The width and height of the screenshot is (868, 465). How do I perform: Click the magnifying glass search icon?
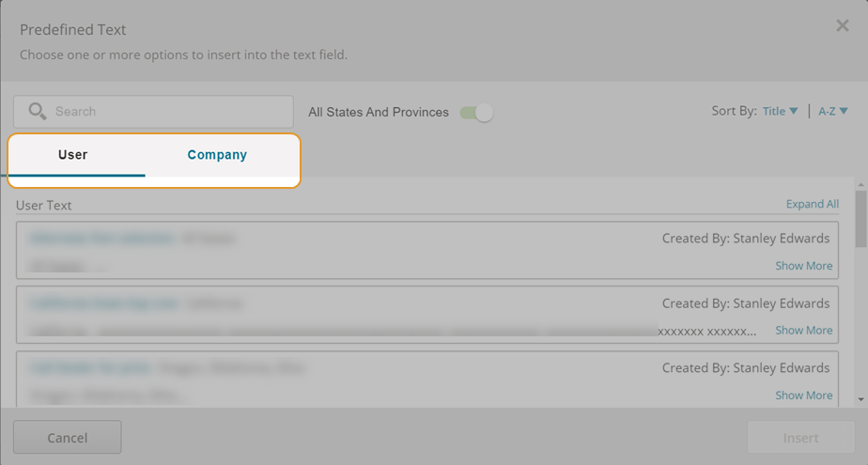point(37,111)
